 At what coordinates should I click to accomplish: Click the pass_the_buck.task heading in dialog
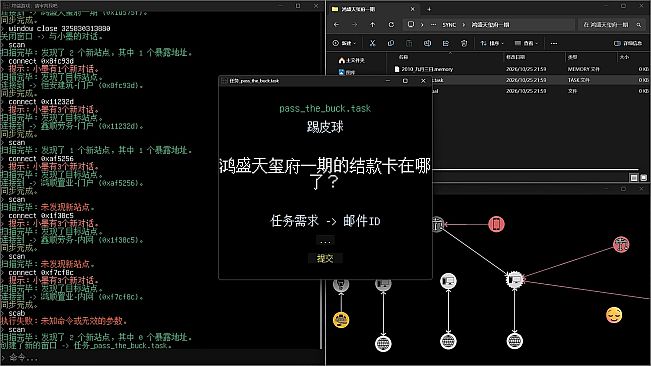point(325,108)
